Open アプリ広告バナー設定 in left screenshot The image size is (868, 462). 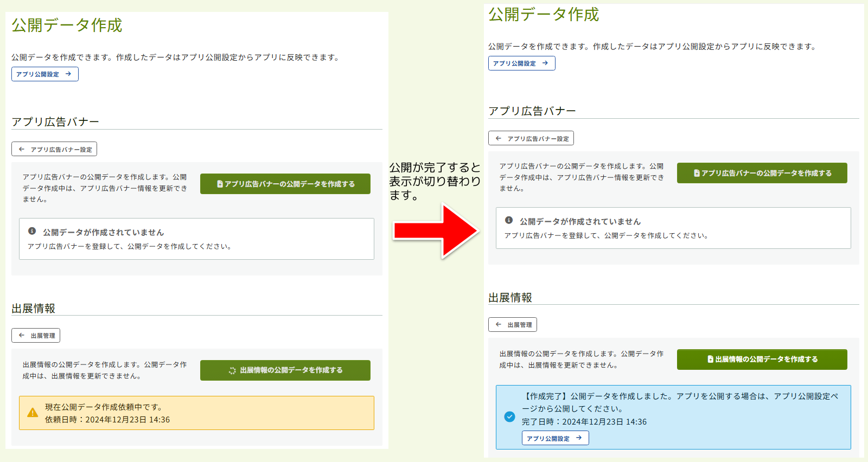click(x=54, y=149)
